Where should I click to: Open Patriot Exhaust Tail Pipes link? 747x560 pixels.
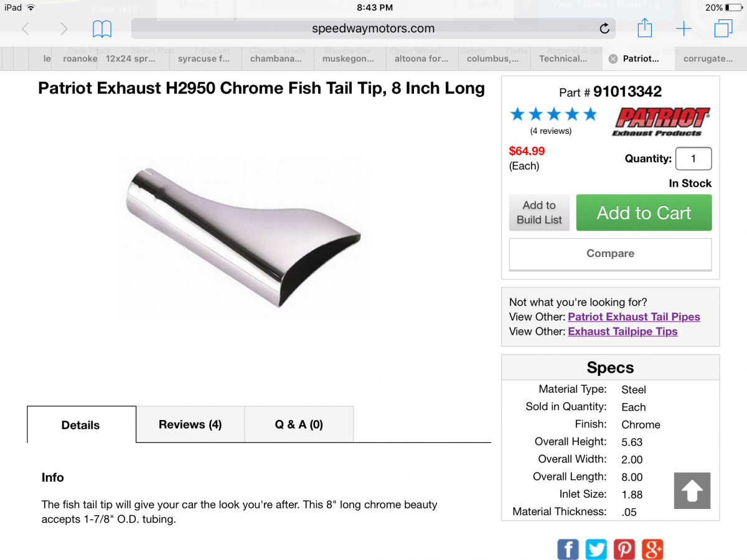(634, 317)
